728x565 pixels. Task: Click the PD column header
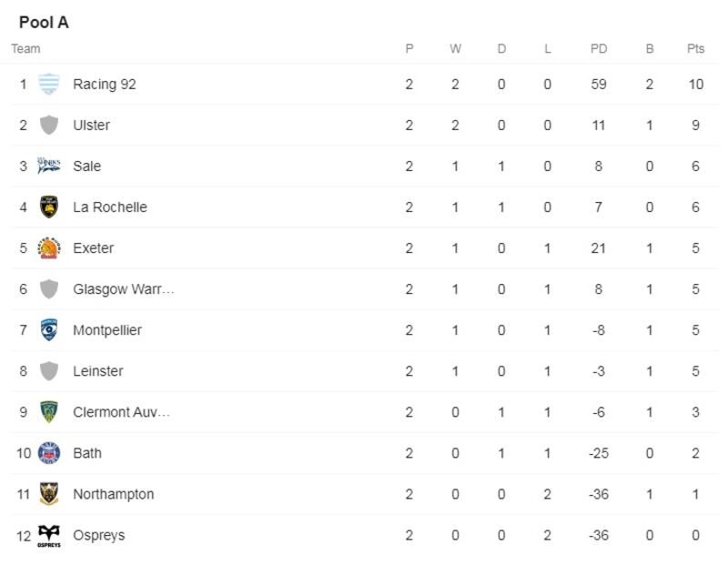coord(598,49)
